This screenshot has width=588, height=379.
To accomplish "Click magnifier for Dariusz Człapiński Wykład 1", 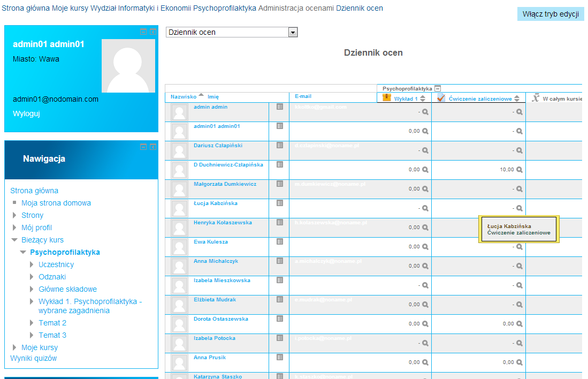I will click(x=425, y=150).
